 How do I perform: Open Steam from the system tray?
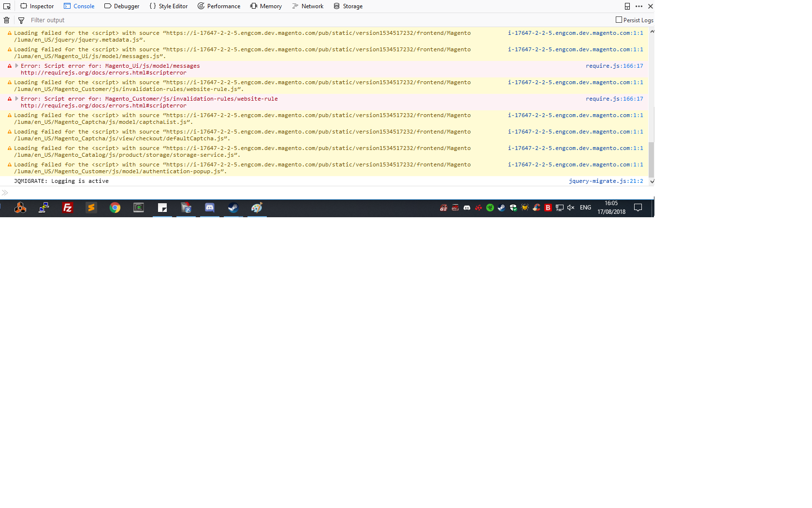tap(501, 208)
